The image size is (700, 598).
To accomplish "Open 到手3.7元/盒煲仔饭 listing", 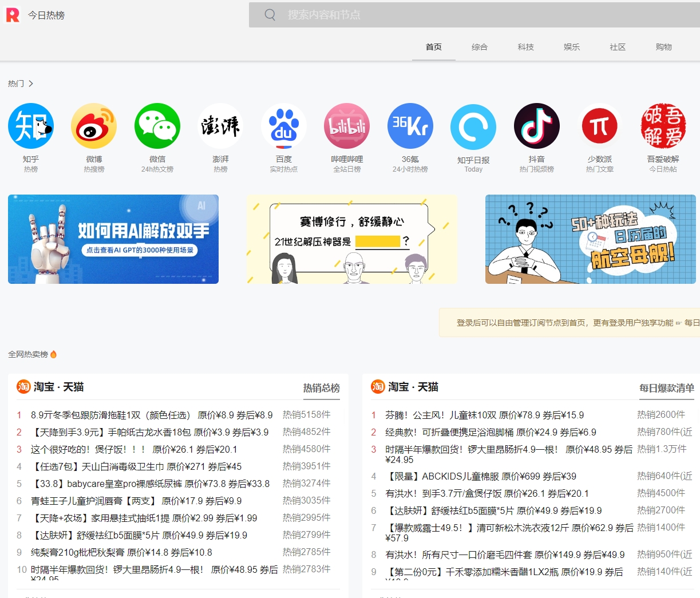I will click(487, 493).
